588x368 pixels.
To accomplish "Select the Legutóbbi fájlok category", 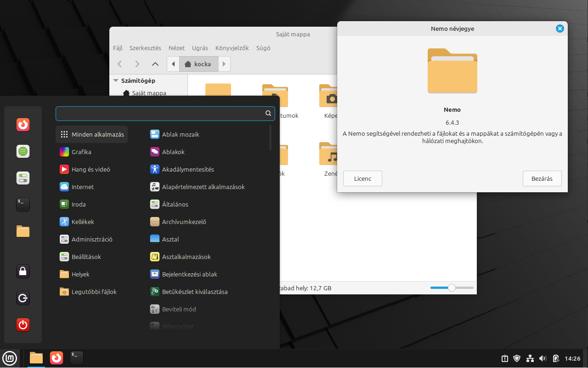I will coord(92,292).
